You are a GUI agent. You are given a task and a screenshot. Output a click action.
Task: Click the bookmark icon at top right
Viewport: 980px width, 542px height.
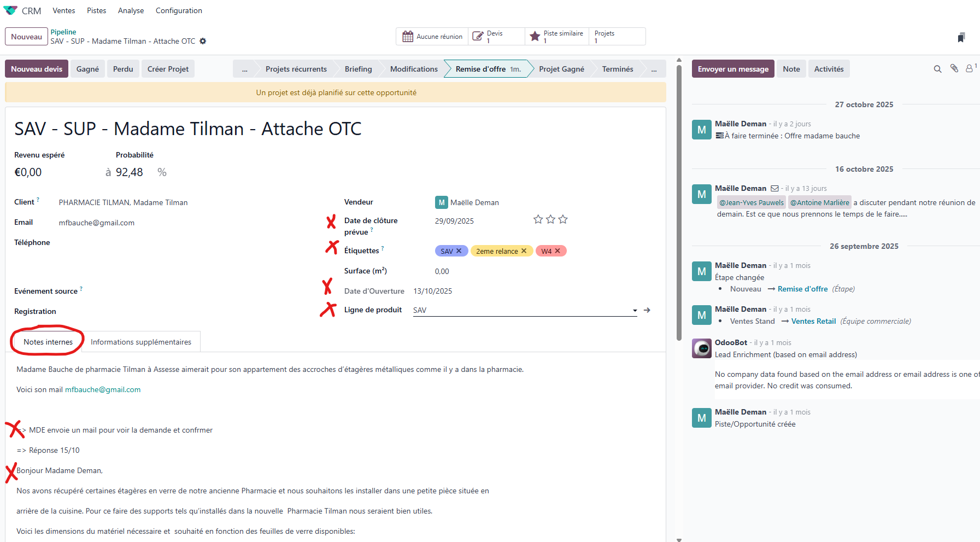point(961,37)
